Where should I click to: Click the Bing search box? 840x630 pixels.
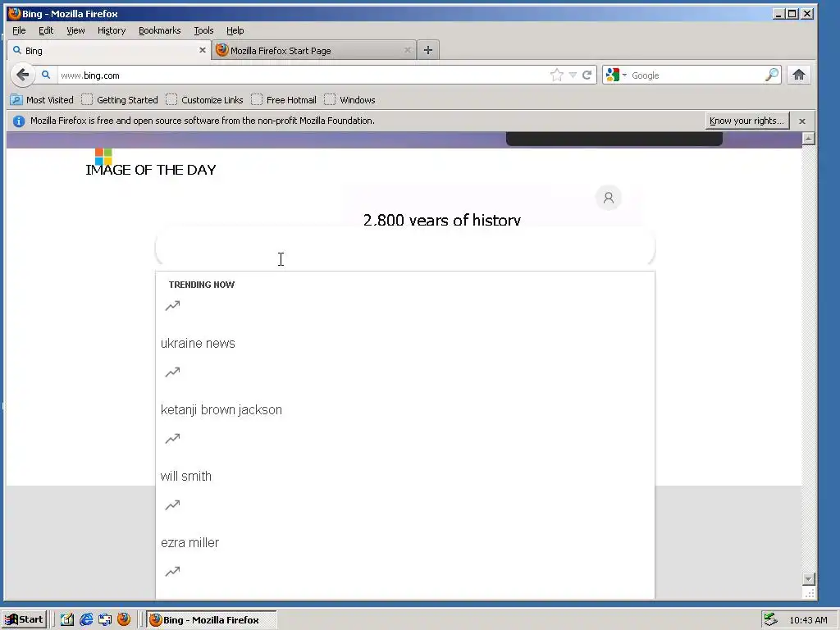tap(405, 249)
